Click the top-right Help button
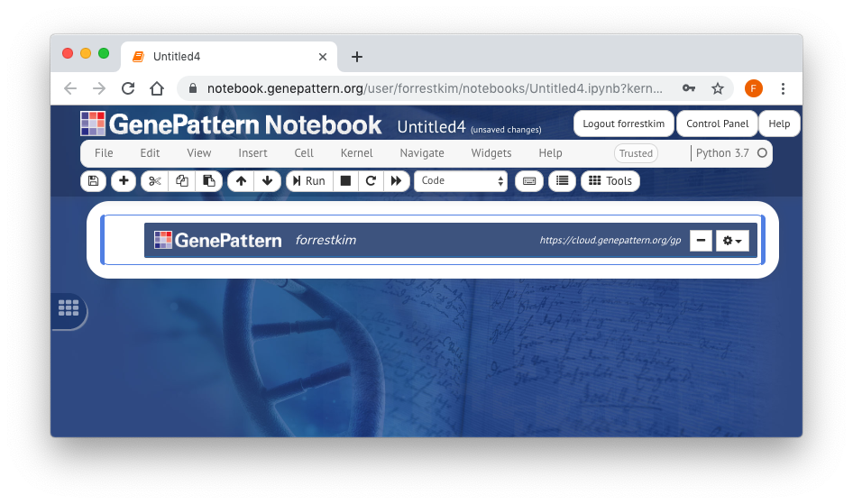The image size is (853, 504). [779, 124]
